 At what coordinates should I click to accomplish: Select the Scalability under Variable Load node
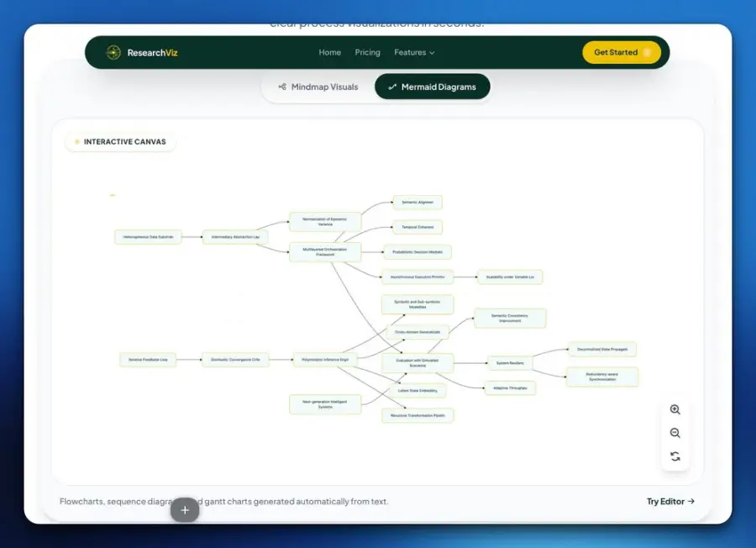coord(510,277)
